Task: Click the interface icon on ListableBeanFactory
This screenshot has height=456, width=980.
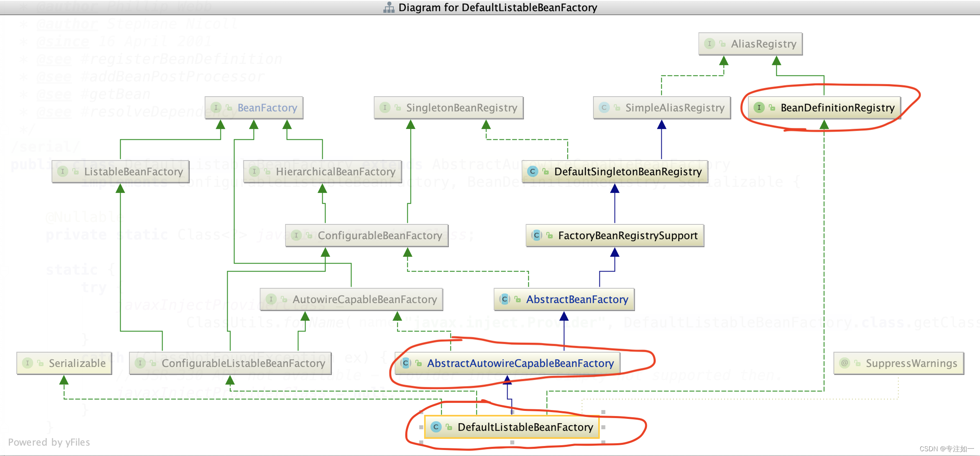Action: (x=63, y=172)
